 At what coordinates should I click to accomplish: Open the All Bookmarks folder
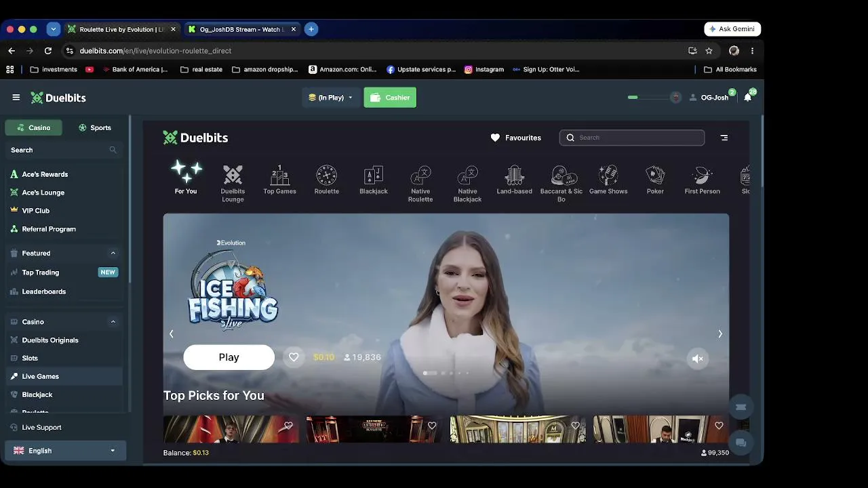pos(730,69)
